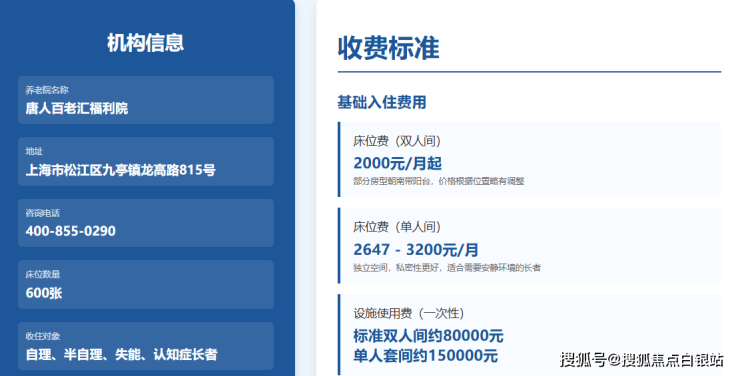
Task: Click the 收住对象 info card
Action: (x=146, y=346)
